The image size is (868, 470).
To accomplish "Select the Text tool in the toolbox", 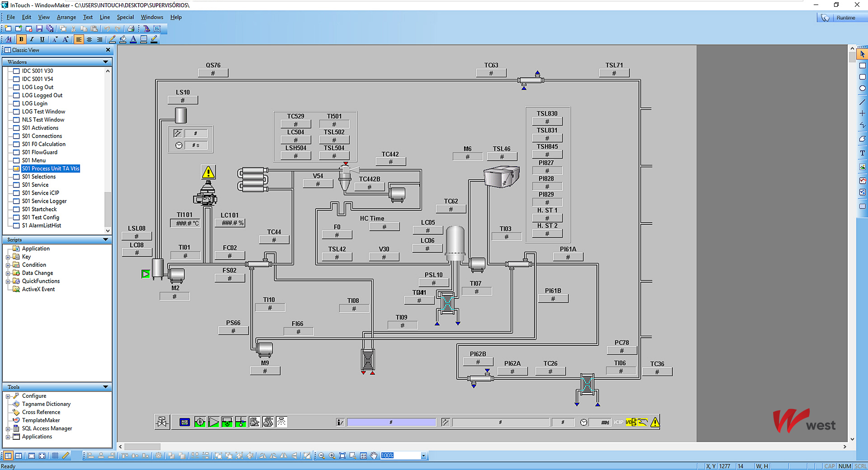I will point(862,153).
